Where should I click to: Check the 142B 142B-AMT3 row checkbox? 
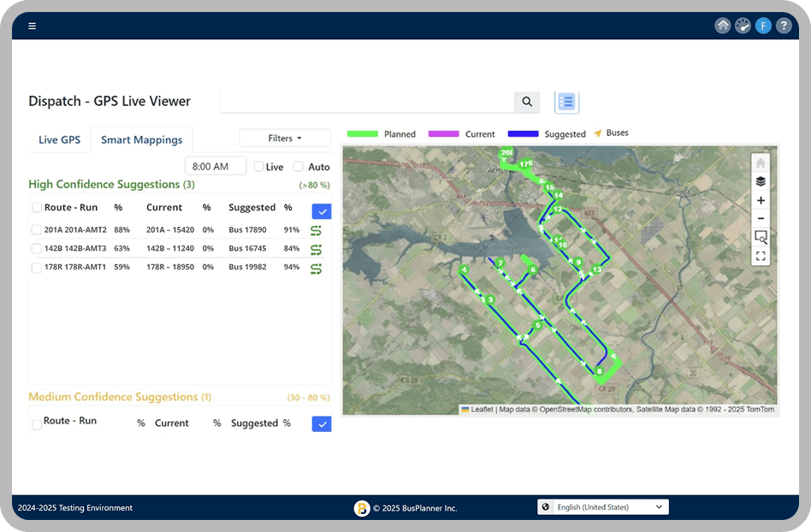[36, 249]
